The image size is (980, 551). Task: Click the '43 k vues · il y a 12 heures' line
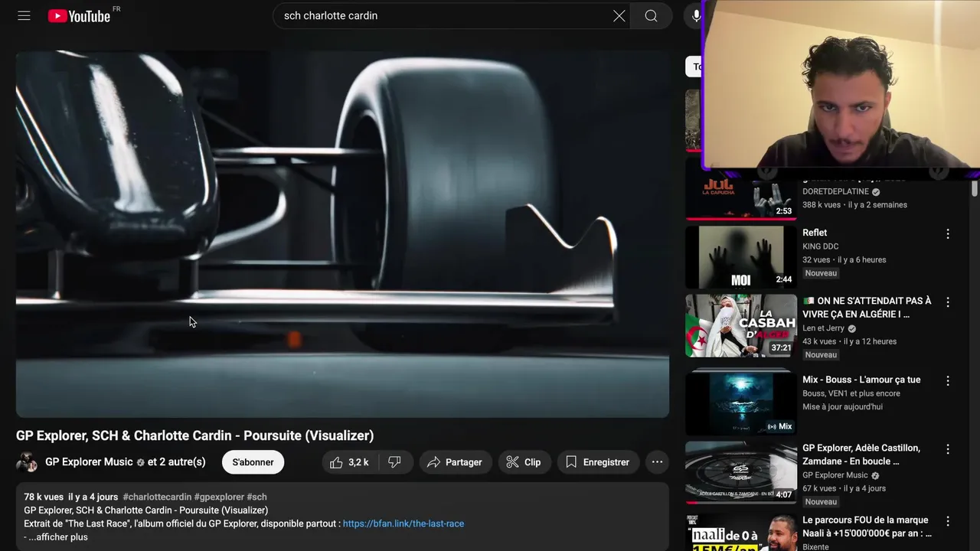[x=849, y=341]
